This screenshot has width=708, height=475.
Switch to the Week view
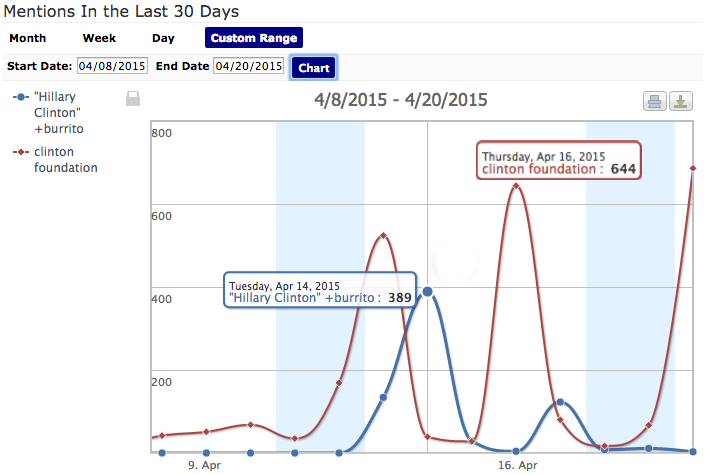click(99, 38)
